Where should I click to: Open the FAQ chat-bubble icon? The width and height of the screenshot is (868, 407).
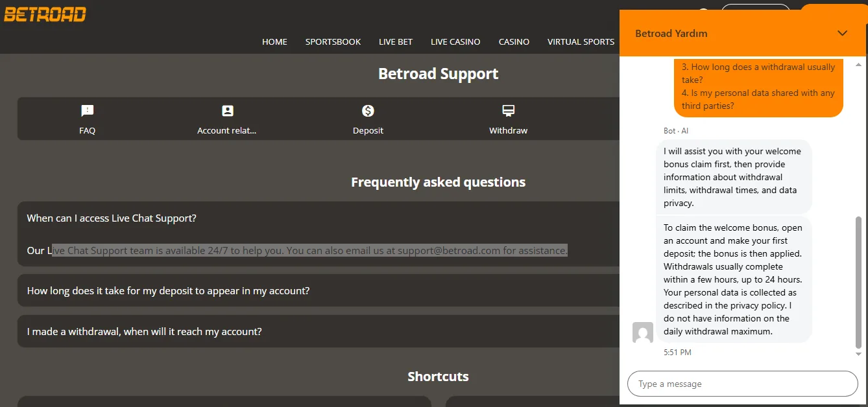tap(87, 111)
